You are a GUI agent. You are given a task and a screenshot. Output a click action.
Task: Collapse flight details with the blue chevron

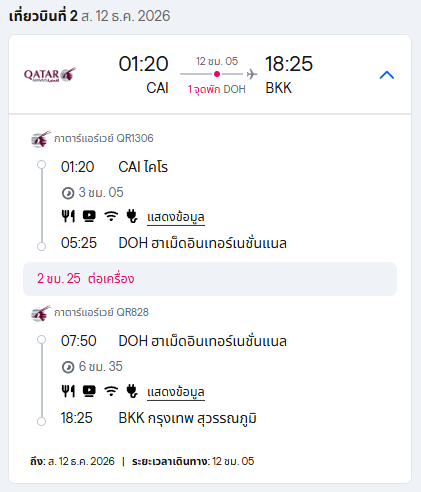(x=387, y=75)
